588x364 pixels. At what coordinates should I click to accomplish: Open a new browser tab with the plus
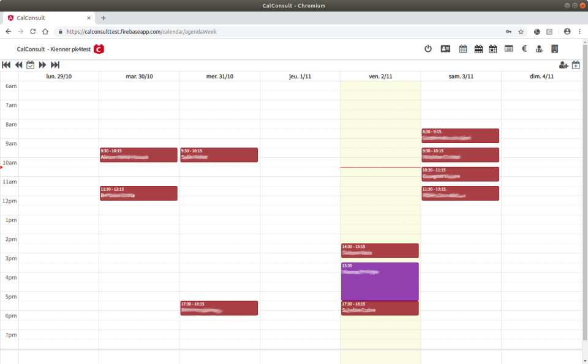pos(103,18)
